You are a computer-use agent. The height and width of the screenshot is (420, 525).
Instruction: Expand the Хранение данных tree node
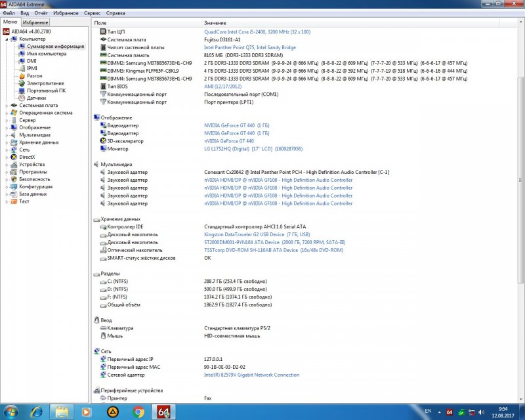click(x=7, y=142)
